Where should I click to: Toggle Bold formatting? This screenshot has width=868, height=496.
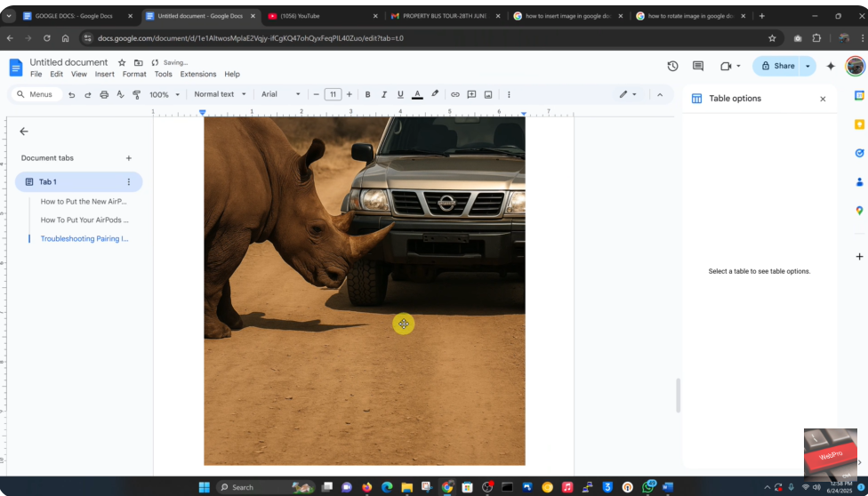click(367, 94)
